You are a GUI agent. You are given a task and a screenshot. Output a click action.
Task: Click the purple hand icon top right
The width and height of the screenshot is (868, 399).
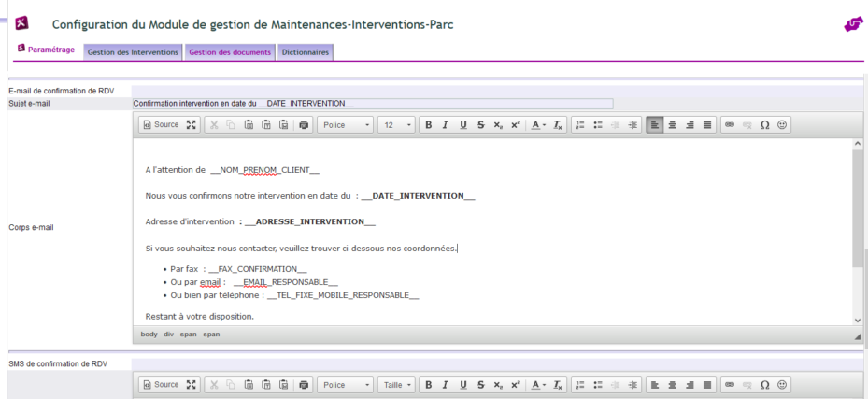(x=853, y=24)
